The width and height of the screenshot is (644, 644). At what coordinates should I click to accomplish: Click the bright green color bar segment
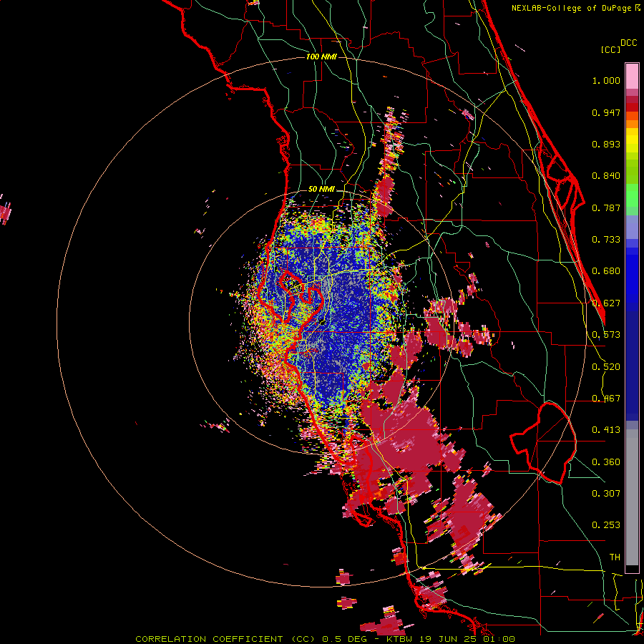coord(632,195)
